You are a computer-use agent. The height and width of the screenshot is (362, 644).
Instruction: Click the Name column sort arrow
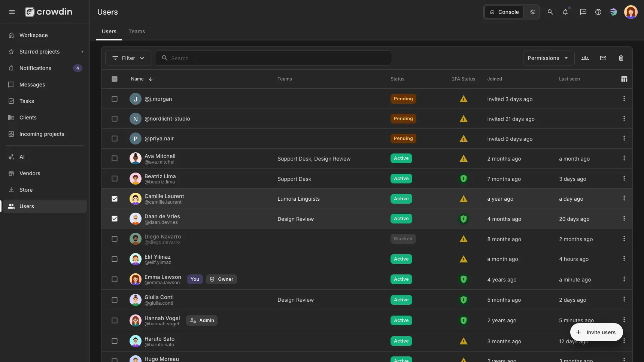pos(151,79)
